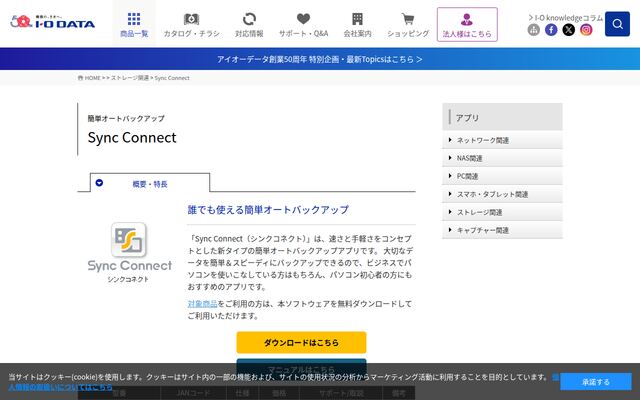Click the Sync Connect page title
640x400 pixels.
132,138
